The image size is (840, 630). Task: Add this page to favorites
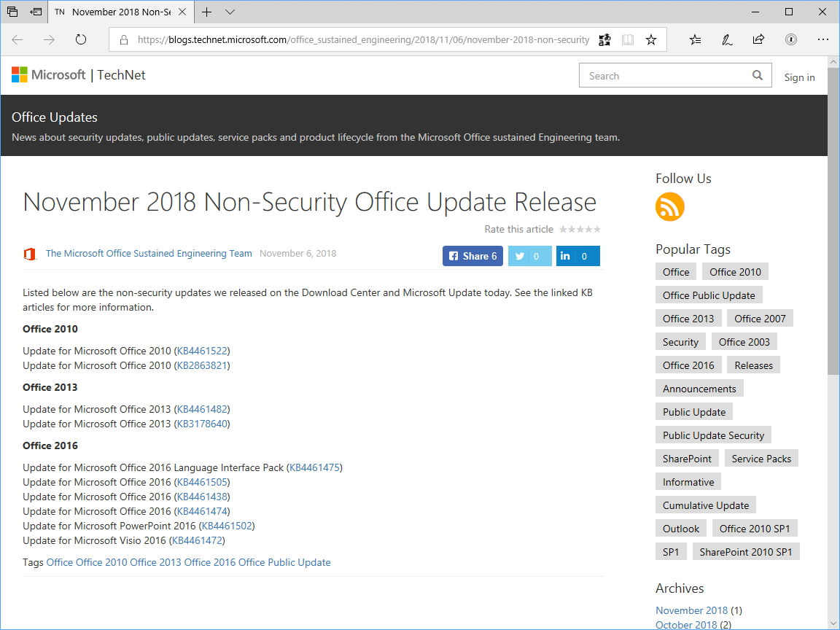(x=651, y=39)
